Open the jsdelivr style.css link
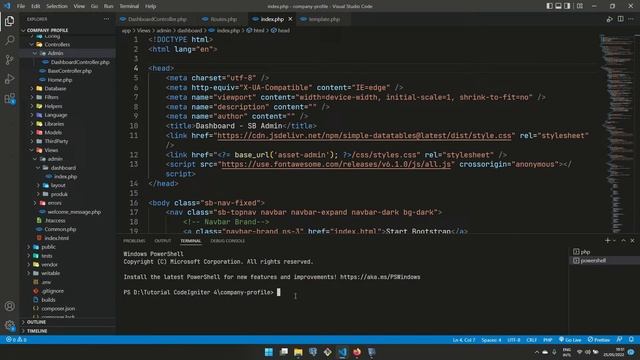Screen dimensions: 640x360 364,136
